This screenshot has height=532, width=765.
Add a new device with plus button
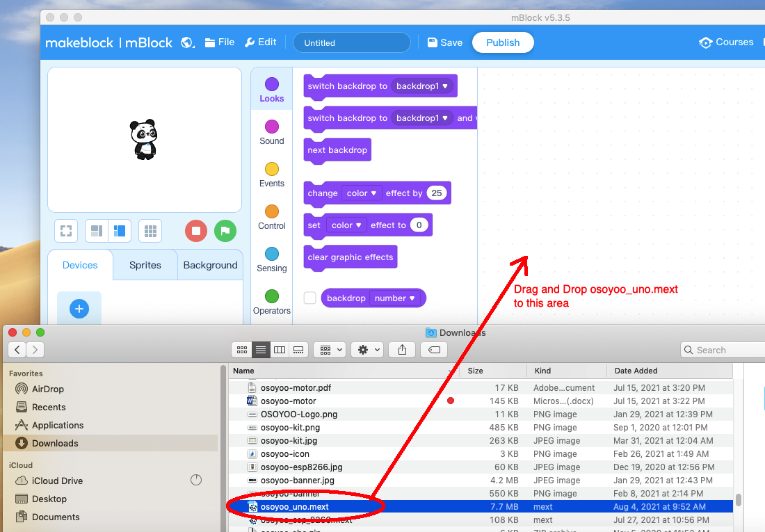(x=79, y=309)
